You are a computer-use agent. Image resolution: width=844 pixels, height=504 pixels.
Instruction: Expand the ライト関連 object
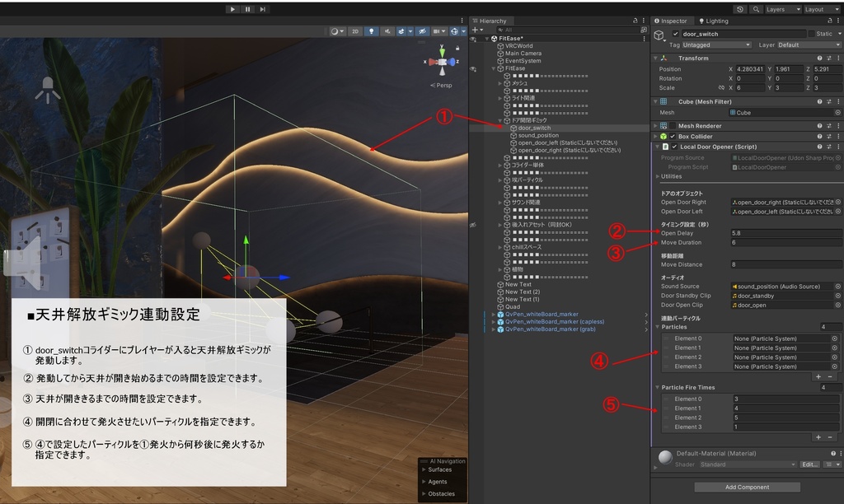pyautogui.click(x=500, y=99)
